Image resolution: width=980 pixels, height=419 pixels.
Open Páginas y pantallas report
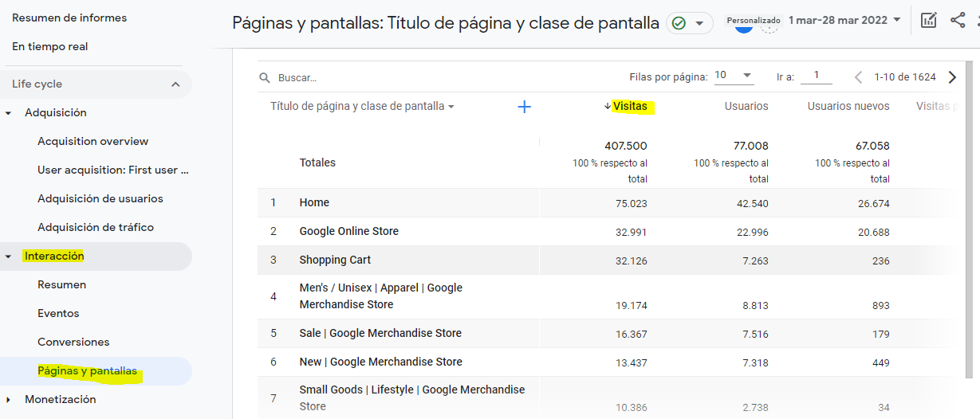(87, 371)
